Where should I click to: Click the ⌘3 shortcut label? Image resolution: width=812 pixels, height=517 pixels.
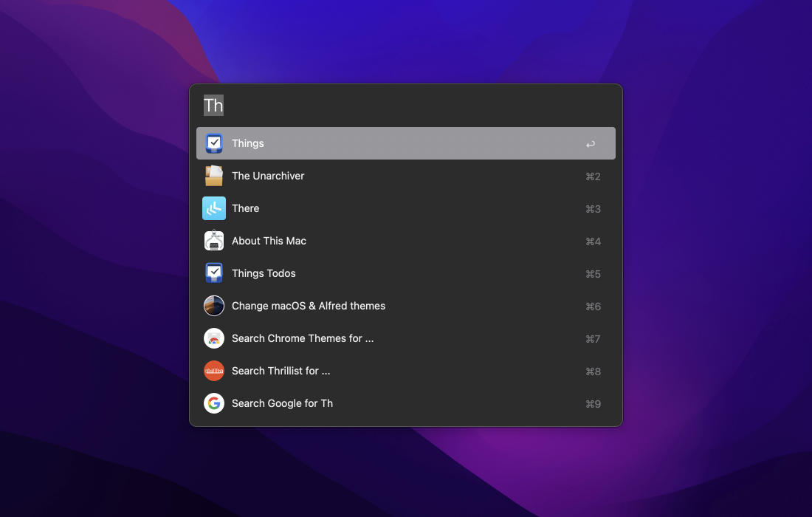pos(593,209)
